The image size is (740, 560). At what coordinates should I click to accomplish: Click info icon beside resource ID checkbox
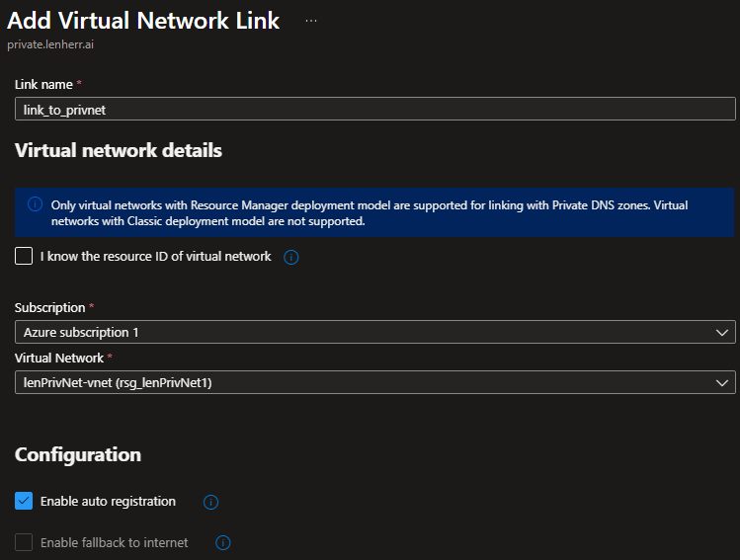click(291, 257)
